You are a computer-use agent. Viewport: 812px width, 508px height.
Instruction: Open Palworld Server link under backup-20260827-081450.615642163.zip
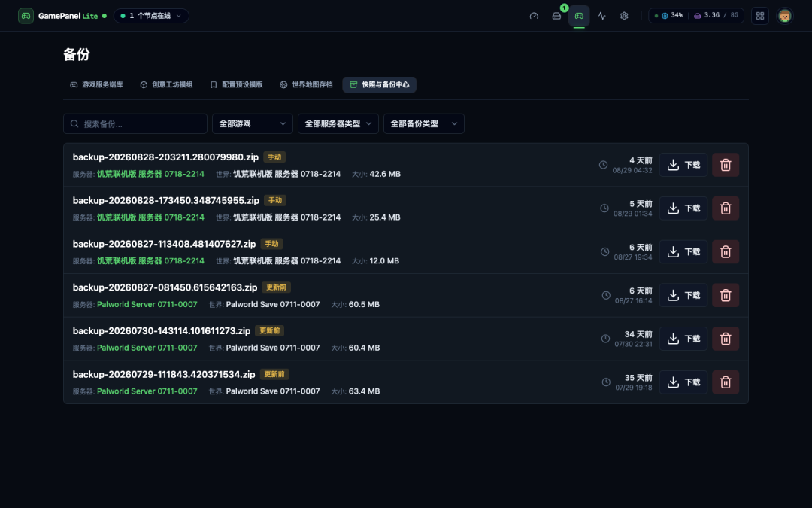pyautogui.click(x=147, y=305)
